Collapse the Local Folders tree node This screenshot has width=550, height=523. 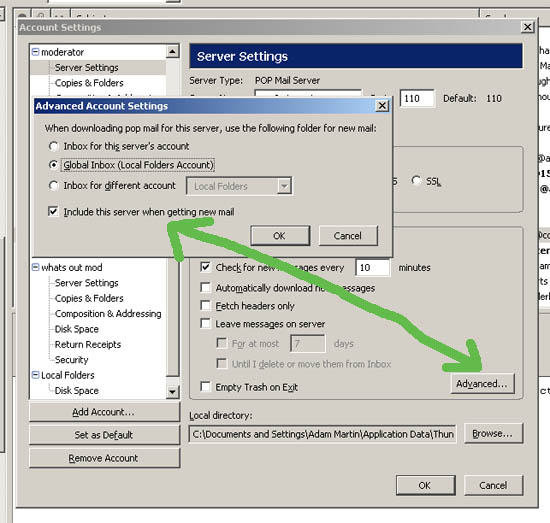click(x=35, y=375)
